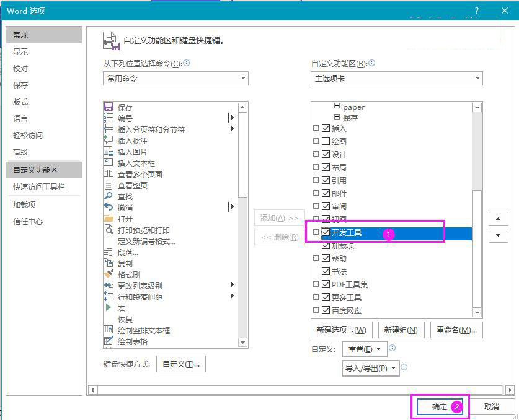This screenshot has width=519, height=420.
Task: Click the move-up arrow beside tab list
Action: pyautogui.click(x=498, y=219)
